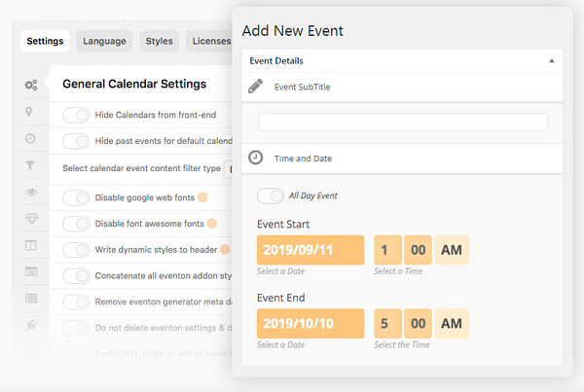The width and height of the screenshot is (584, 392).
Task: Click Select calendar event content filter type text
Action: [141, 168]
